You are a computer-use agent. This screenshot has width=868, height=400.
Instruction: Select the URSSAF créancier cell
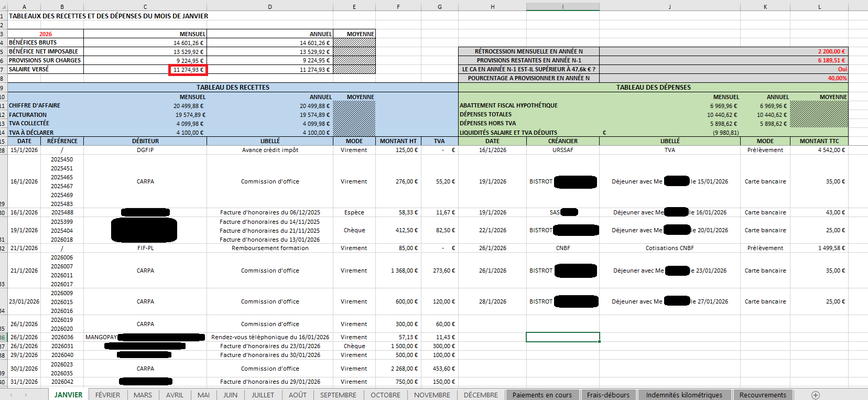[x=563, y=150]
